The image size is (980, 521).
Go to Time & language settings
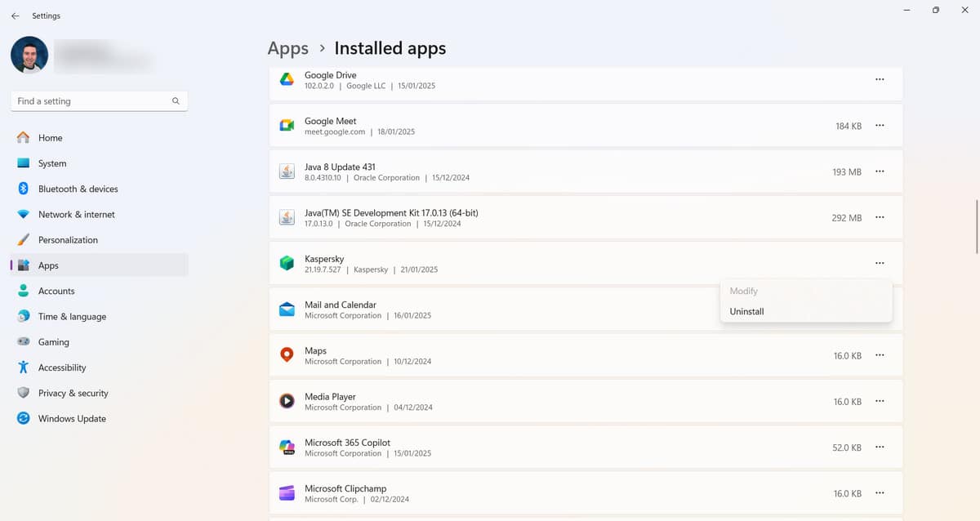point(99,316)
